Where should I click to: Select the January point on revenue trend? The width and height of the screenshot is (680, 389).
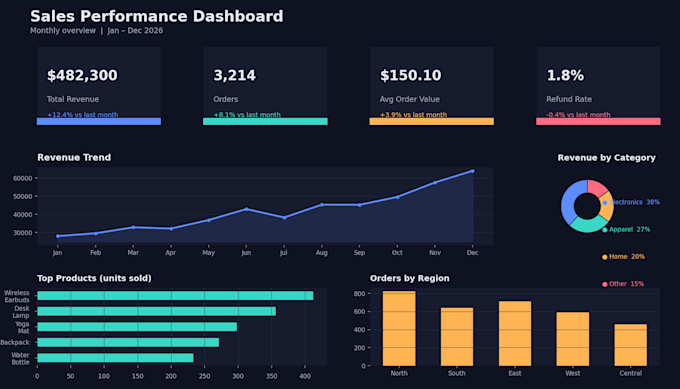(x=58, y=236)
